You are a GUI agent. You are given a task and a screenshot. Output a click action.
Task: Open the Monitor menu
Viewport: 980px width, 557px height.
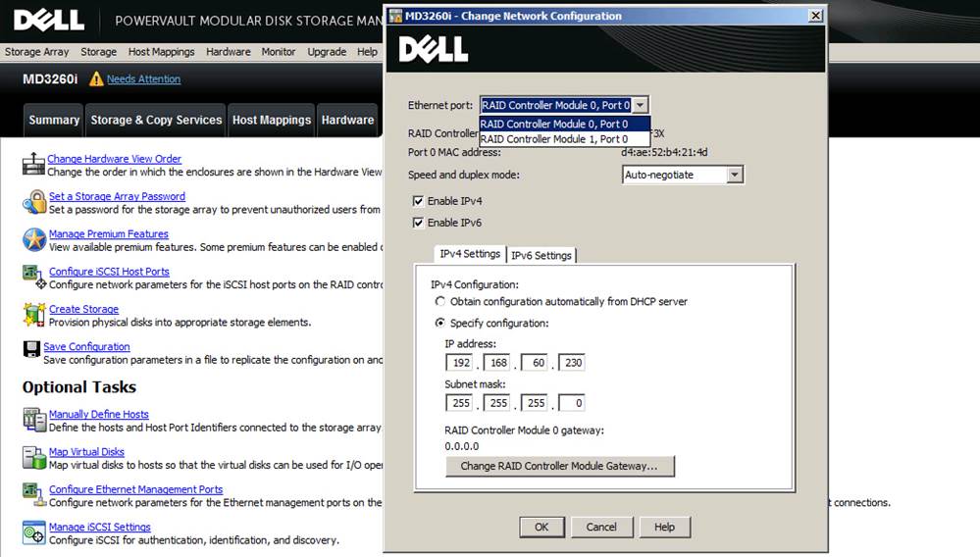pyautogui.click(x=279, y=52)
